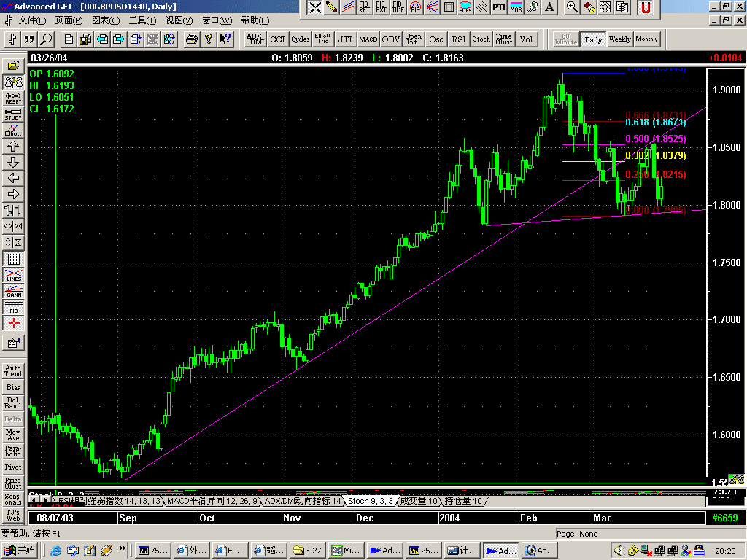747x560 pixels.
Task: Click the red U magnet icon
Action: coord(646,7)
